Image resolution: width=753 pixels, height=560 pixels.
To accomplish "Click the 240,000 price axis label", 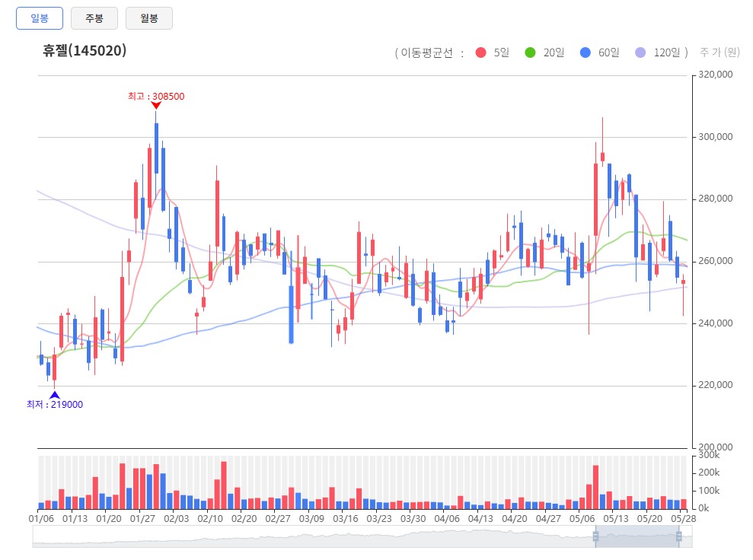I will [716, 323].
